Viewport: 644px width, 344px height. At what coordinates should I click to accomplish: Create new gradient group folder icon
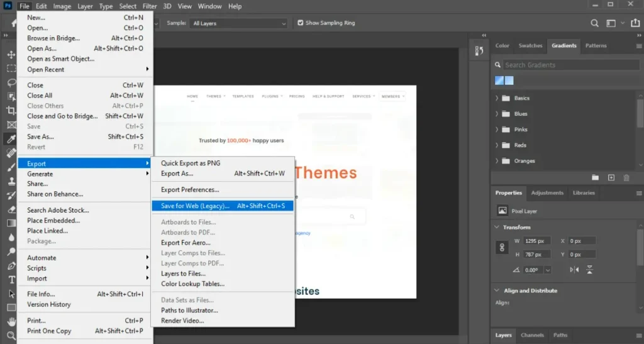595,178
